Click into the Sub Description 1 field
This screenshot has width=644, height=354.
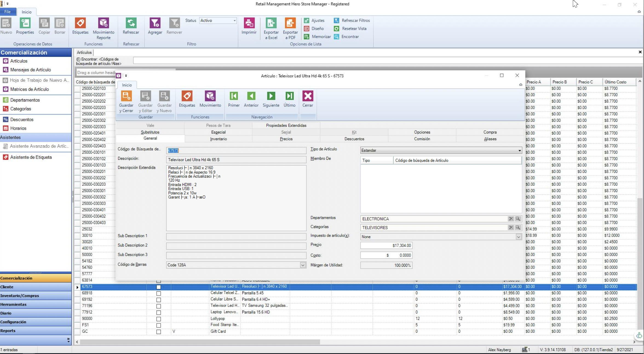tap(236, 236)
